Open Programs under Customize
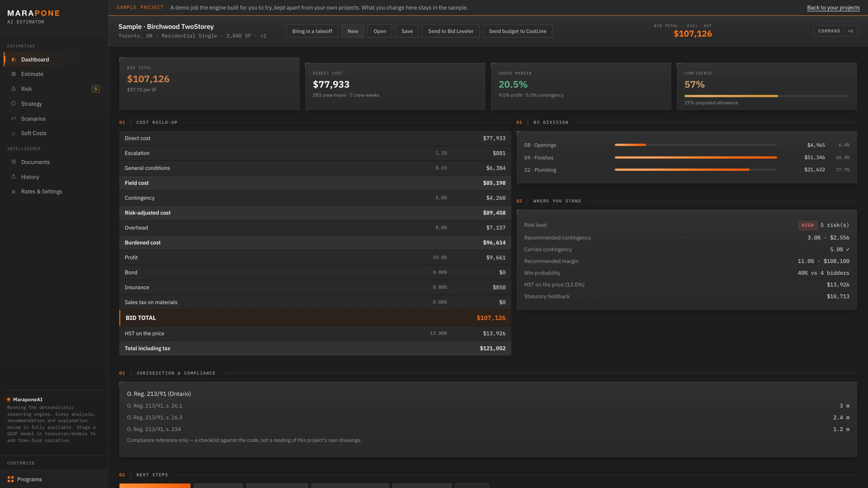The width and height of the screenshot is (868, 488). pos(54,479)
